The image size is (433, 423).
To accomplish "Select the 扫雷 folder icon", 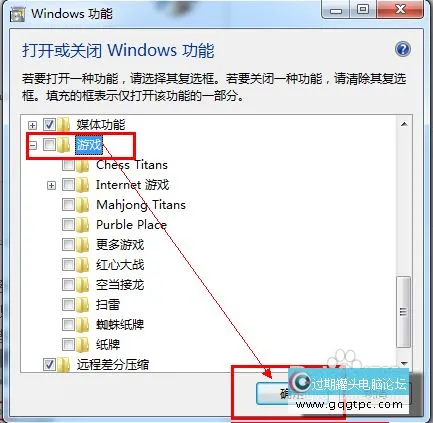I will [82, 304].
